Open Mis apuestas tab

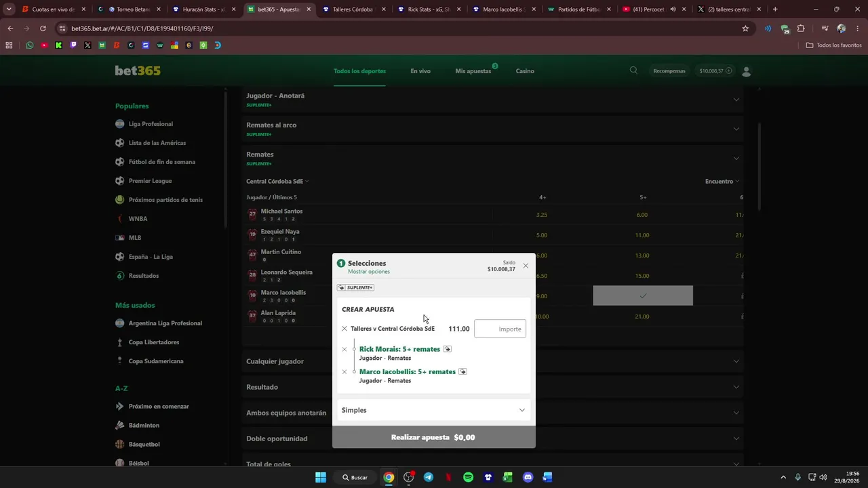coord(473,71)
